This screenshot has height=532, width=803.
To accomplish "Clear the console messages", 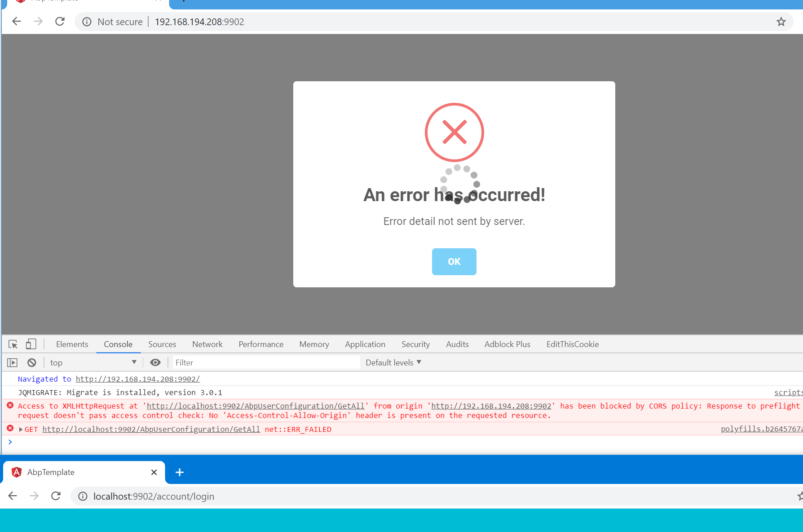I will tap(31, 362).
